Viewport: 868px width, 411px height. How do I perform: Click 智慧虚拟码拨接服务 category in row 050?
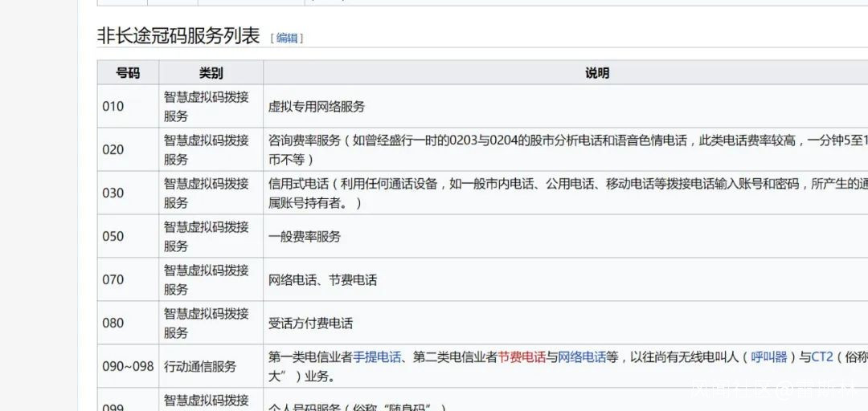(x=211, y=236)
